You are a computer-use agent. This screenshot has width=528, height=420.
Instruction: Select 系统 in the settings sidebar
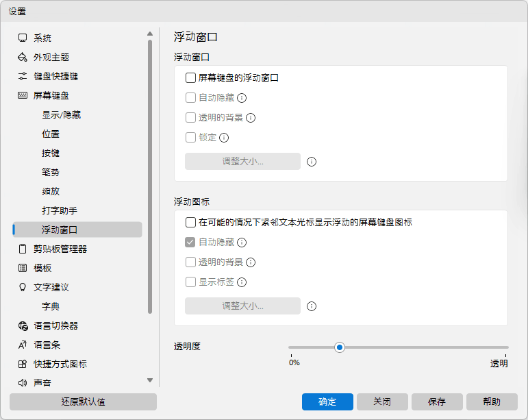pyautogui.click(x=77, y=38)
